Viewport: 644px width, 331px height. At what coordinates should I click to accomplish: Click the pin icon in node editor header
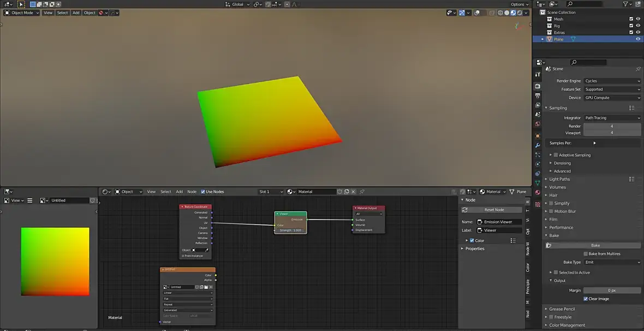coord(362,192)
